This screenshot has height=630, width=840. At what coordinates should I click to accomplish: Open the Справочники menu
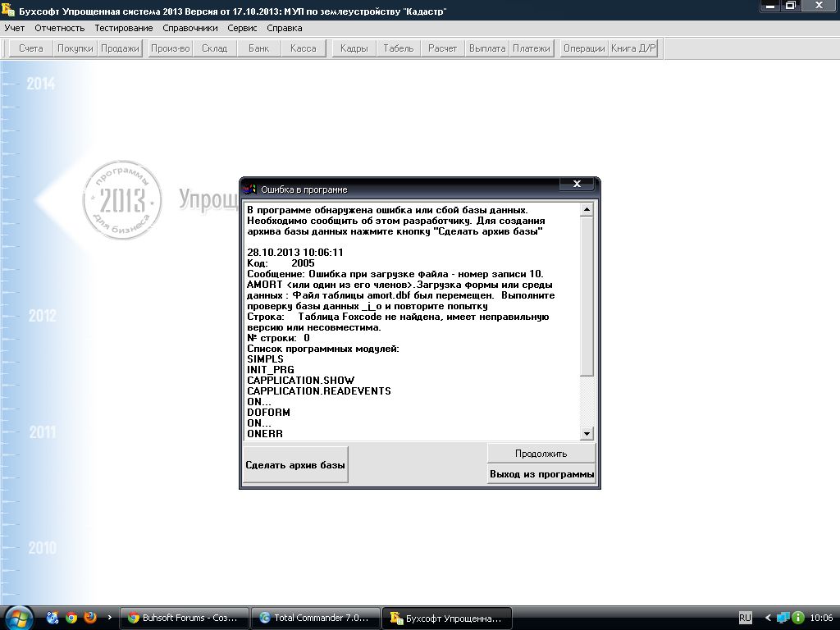point(189,28)
